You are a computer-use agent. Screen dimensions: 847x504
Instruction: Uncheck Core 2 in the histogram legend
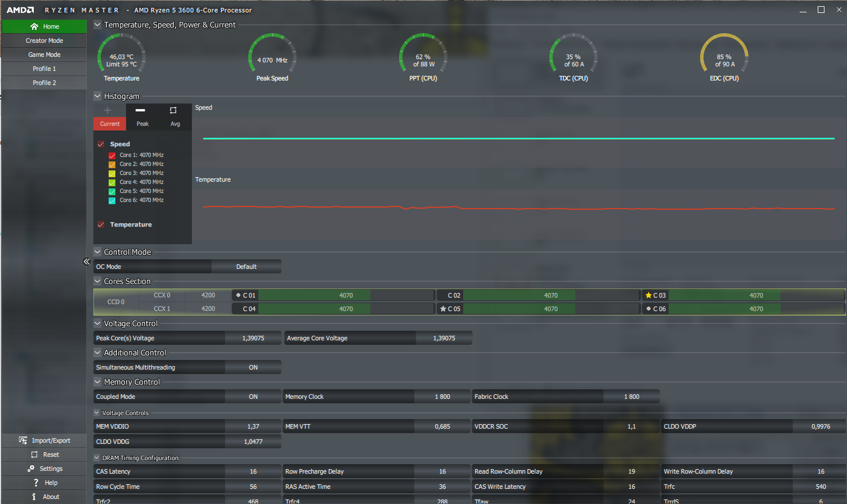tap(112, 164)
